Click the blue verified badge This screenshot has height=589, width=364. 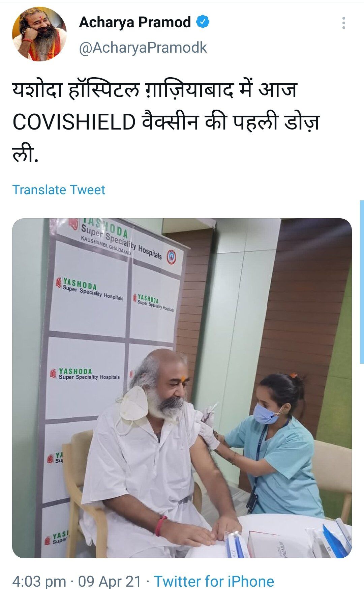(203, 22)
